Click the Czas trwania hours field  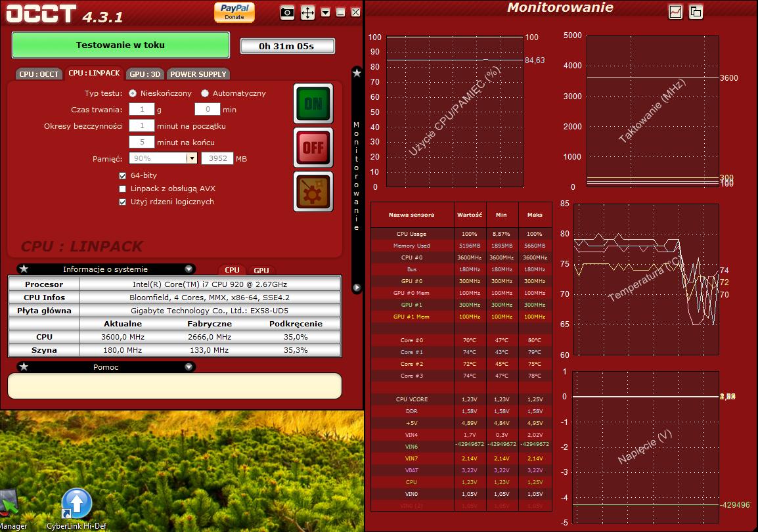[142, 109]
